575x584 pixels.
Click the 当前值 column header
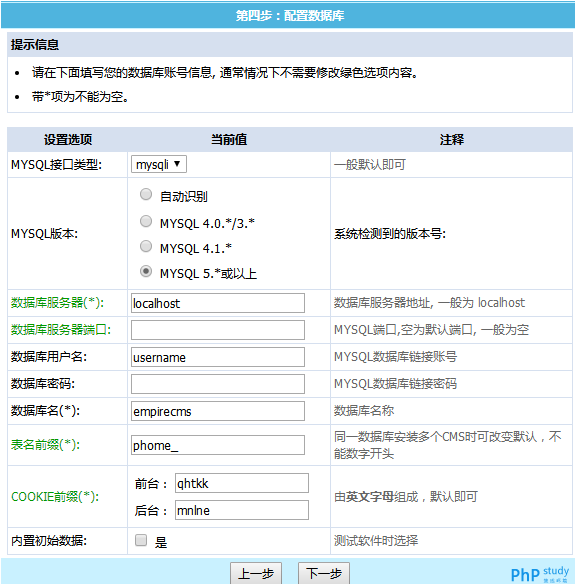pyautogui.click(x=229, y=140)
